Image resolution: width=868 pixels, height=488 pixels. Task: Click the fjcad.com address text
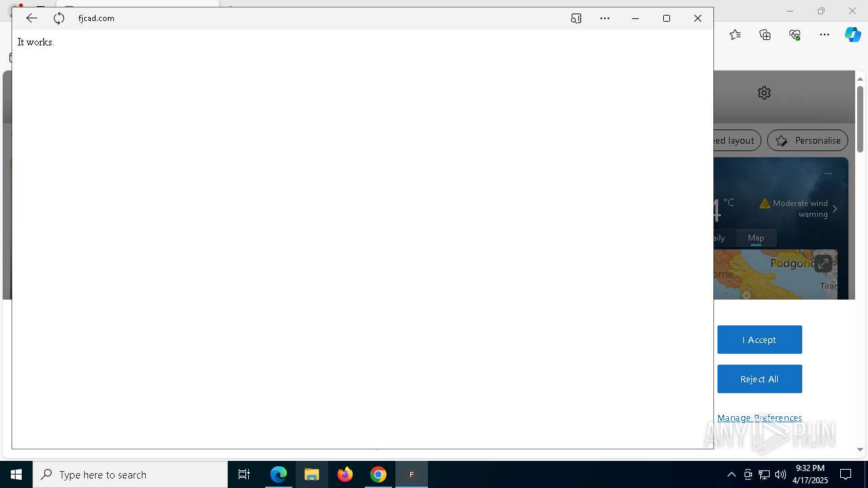(96, 18)
